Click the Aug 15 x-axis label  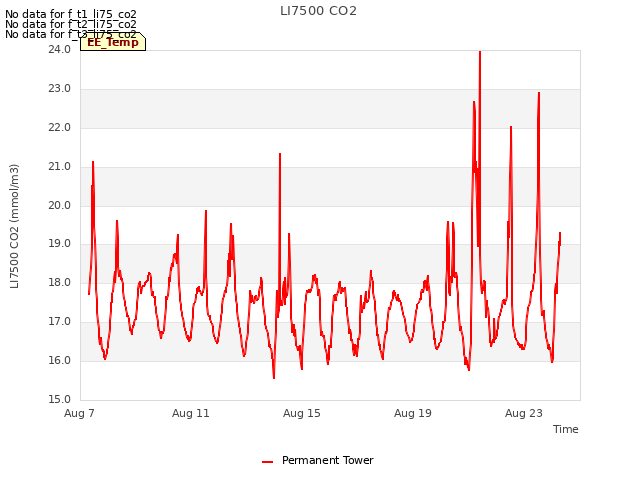(x=302, y=413)
